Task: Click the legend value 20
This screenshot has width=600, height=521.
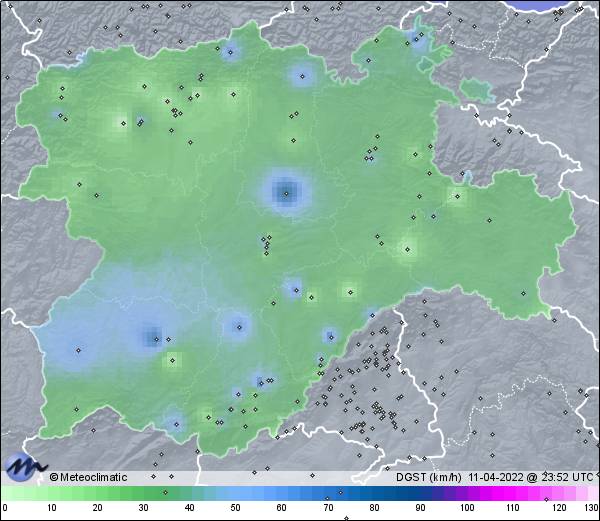Action: click(x=97, y=508)
